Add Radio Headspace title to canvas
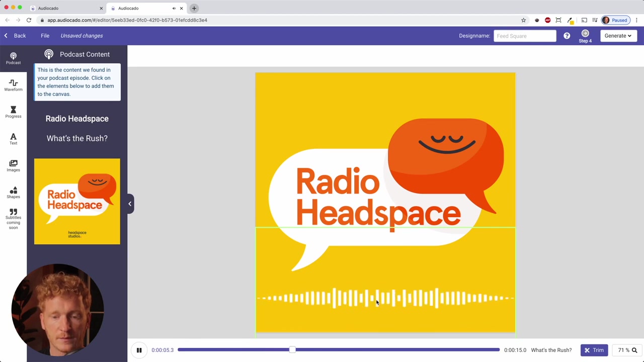 pos(77,119)
